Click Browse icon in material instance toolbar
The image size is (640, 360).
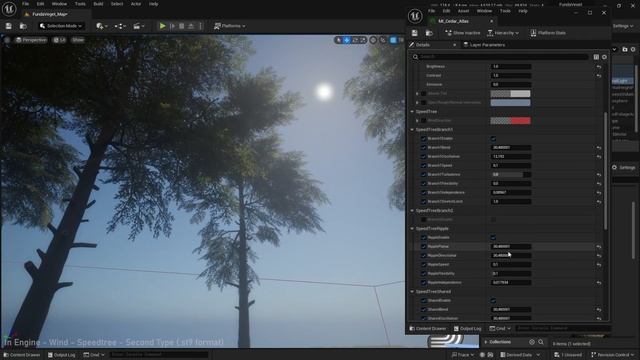click(x=429, y=33)
